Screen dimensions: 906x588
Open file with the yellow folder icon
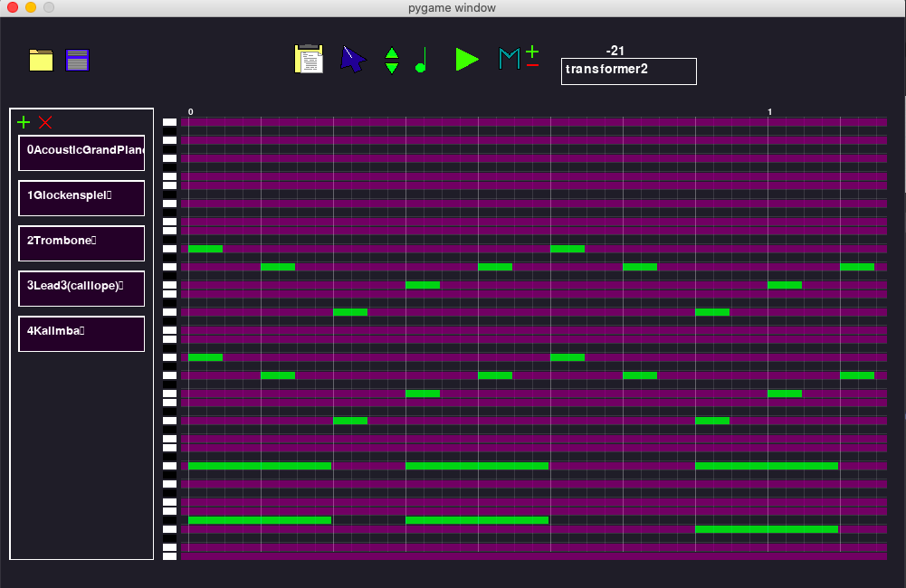pyautogui.click(x=41, y=60)
